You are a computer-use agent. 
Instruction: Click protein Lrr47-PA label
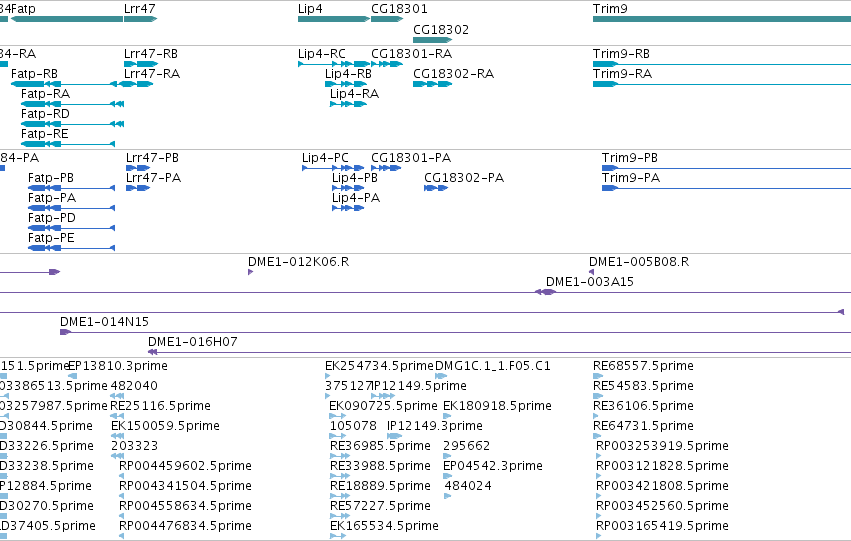tap(154, 178)
